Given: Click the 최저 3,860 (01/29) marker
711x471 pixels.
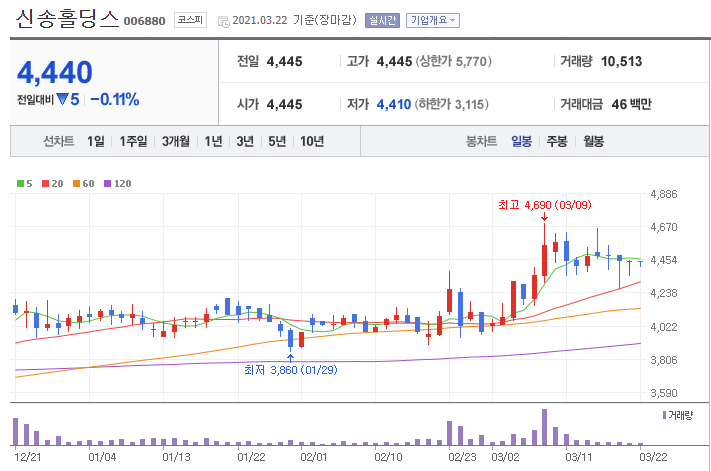Looking at the screenshot, I should [x=291, y=370].
